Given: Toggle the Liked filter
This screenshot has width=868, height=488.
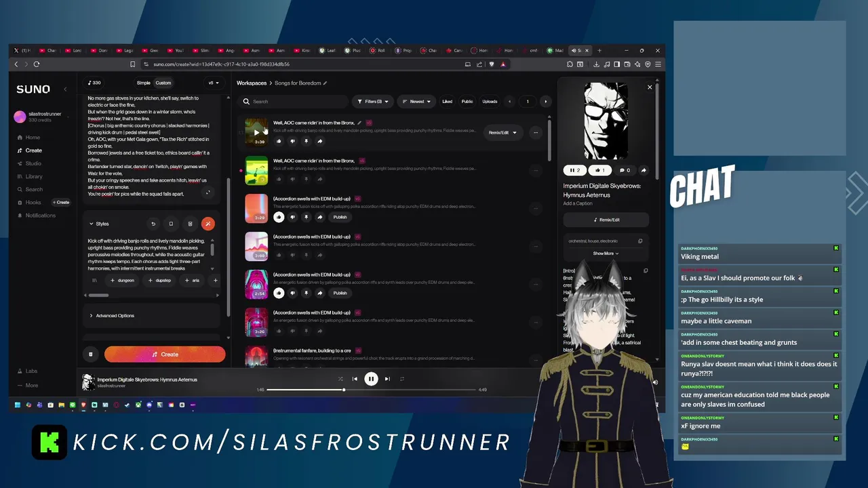Looking at the screenshot, I should coord(447,102).
